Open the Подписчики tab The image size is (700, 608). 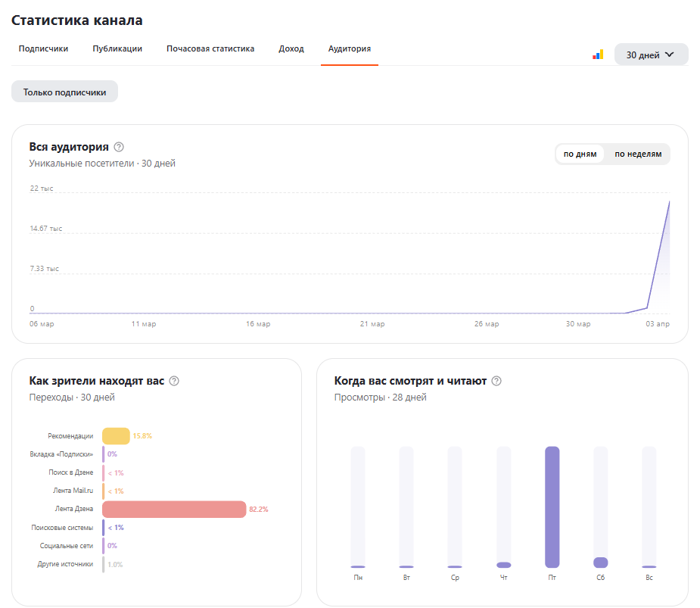click(43, 48)
